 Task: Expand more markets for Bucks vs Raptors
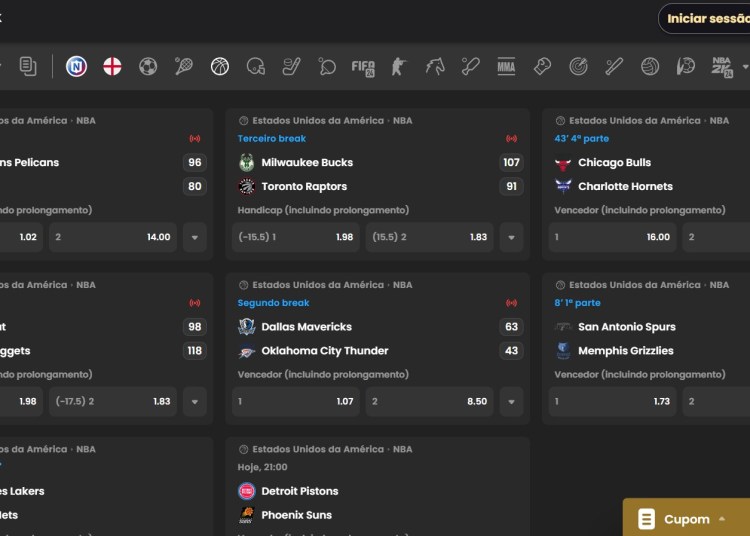click(511, 237)
